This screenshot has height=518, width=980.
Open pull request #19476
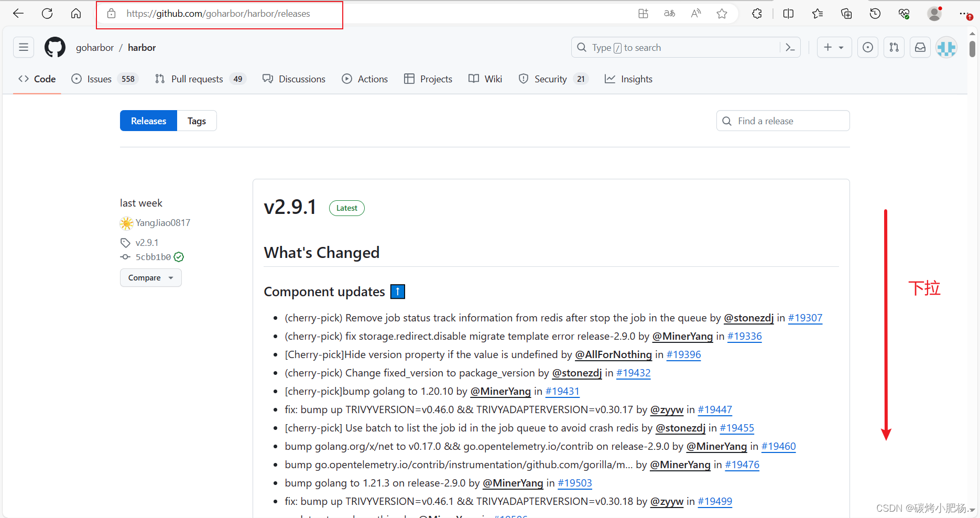[x=742, y=465]
